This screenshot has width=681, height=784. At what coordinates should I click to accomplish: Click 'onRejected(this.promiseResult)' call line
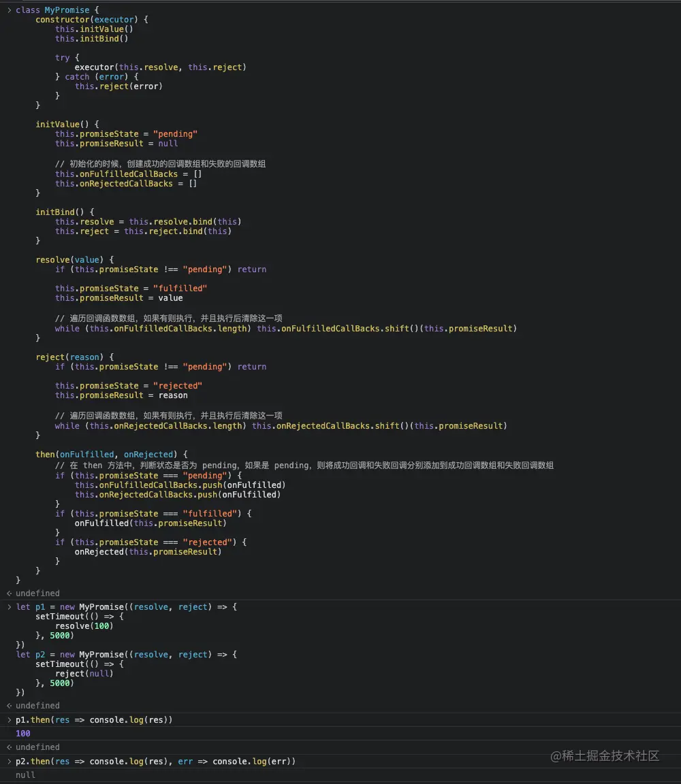coord(148,551)
